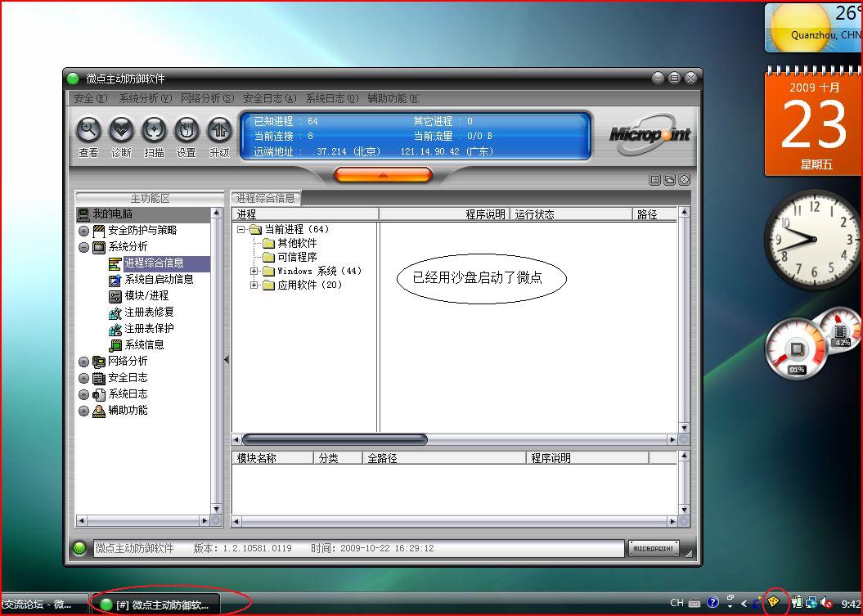Expand the 安全防护与策略 node
The height and width of the screenshot is (616, 863).
coord(83,232)
